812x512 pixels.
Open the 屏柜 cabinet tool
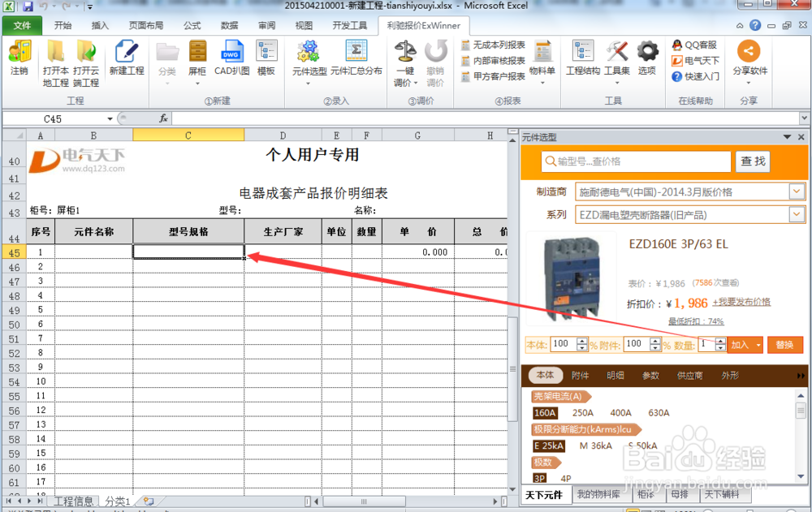pyautogui.click(x=197, y=59)
